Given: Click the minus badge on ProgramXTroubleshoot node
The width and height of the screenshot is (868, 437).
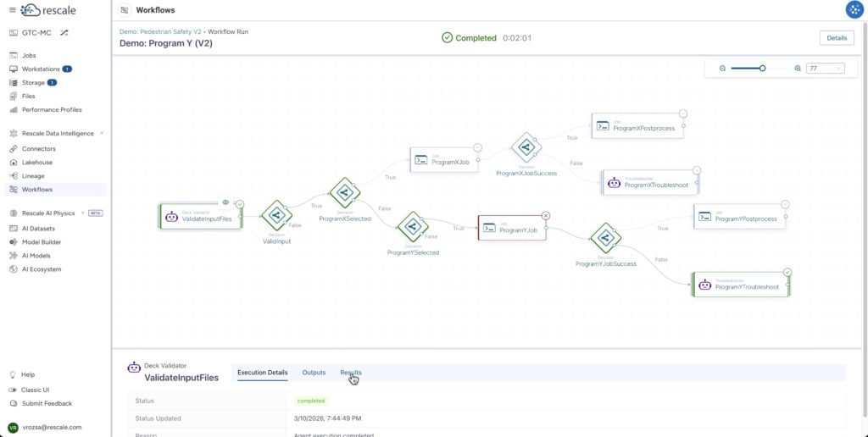Looking at the screenshot, I should tap(697, 170).
